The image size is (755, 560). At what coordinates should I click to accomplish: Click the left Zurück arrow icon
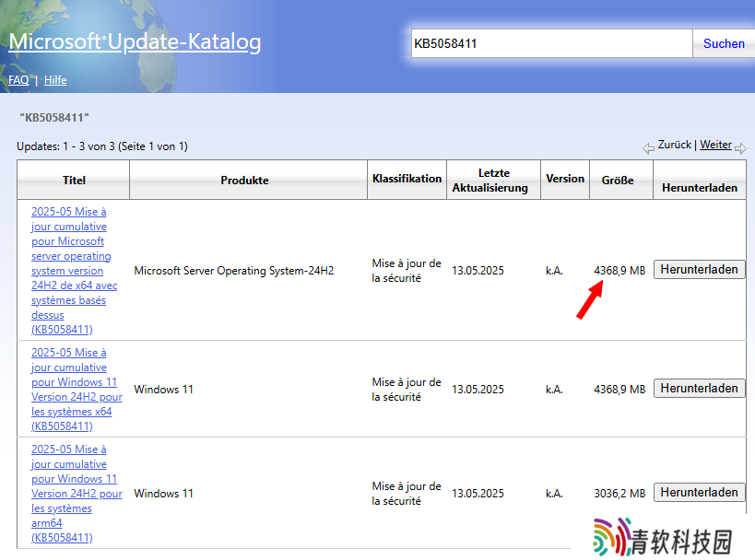click(x=649, y=148)
